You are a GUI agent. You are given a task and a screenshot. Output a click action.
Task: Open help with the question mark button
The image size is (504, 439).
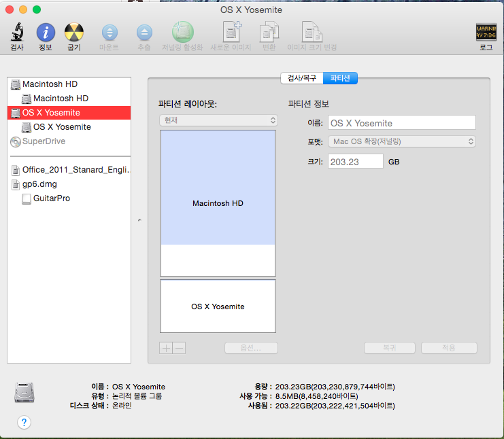click(24, 422)
